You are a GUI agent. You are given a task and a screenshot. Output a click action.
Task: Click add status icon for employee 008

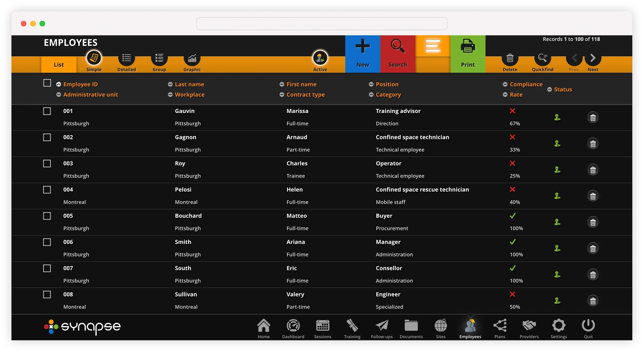click(557, 300)
